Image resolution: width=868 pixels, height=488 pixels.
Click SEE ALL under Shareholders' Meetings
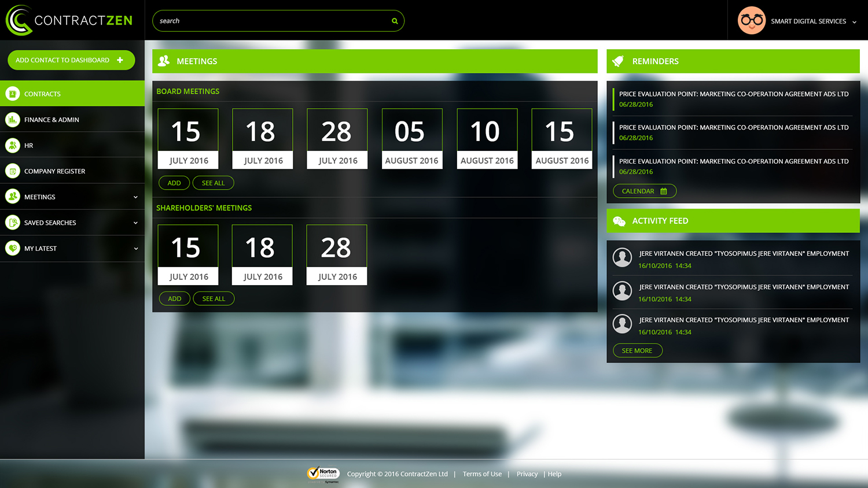(x=214, y=298)
